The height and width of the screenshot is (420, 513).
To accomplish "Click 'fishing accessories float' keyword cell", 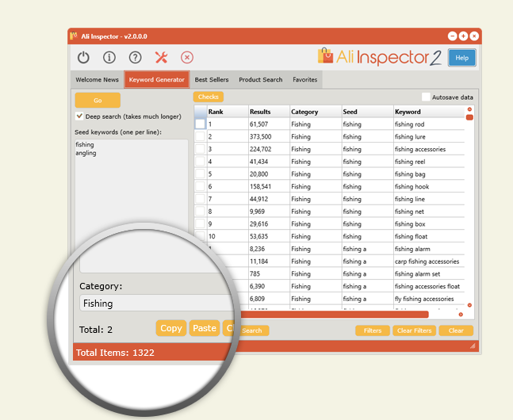I will (x=429, y=286).
